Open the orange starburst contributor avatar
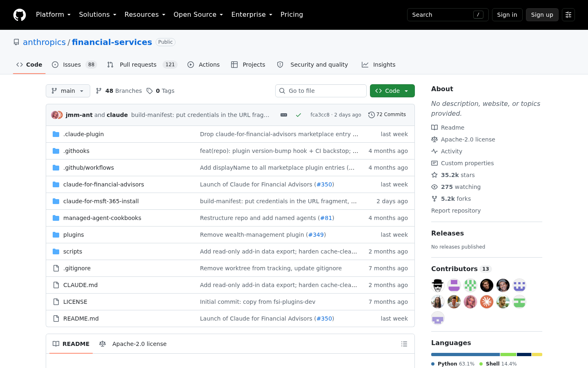Screen dimensions: 588x368 coord(487,302)
